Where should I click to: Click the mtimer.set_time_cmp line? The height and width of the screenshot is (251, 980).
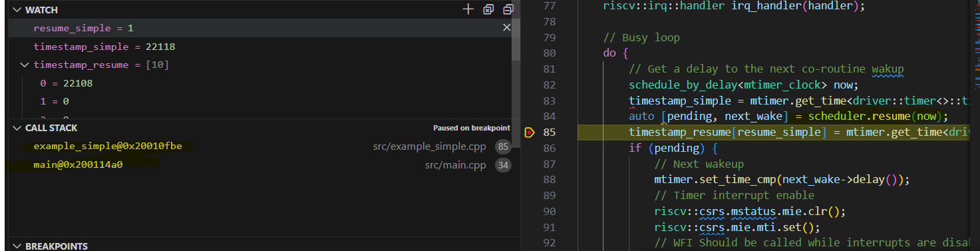(782, 180)
